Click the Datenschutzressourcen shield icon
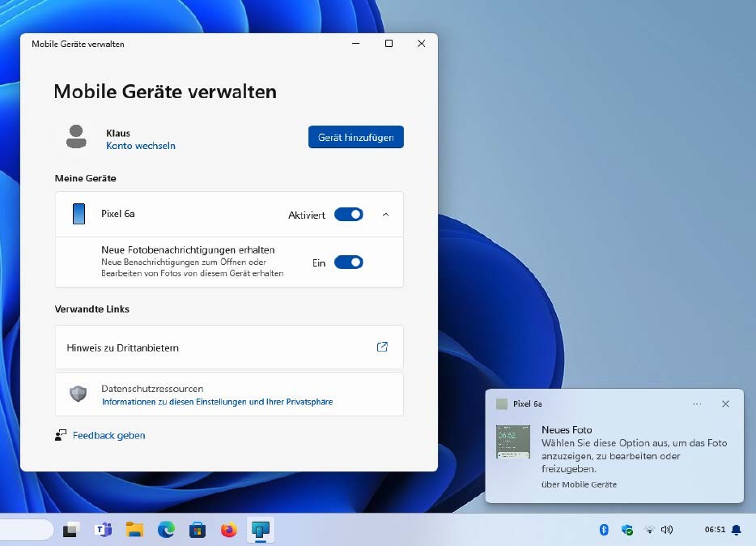The height and width of the screenshot is (546, 756). pos(78,395)
